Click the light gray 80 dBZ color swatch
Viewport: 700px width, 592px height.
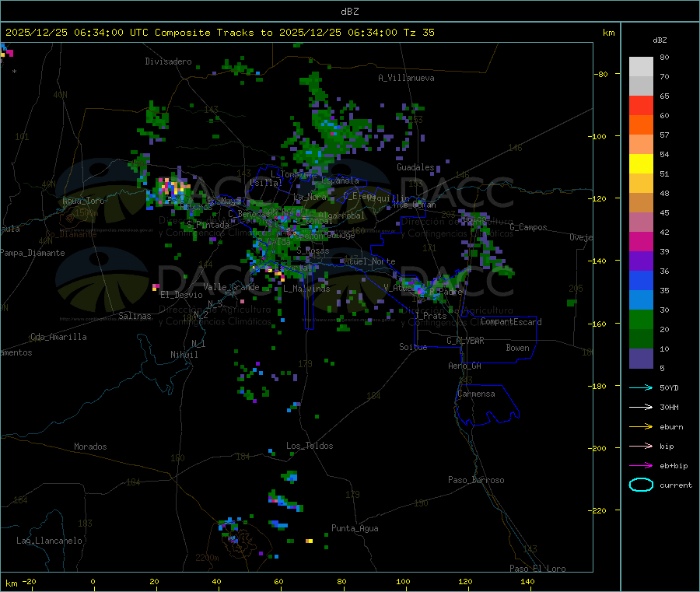pyautogui.click(x=641, y=67)
